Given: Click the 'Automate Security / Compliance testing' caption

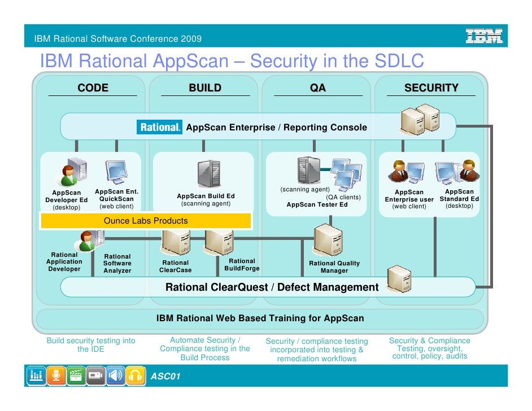Looking at the screenshot, I should pyautogui.click(x=205, y=349).
